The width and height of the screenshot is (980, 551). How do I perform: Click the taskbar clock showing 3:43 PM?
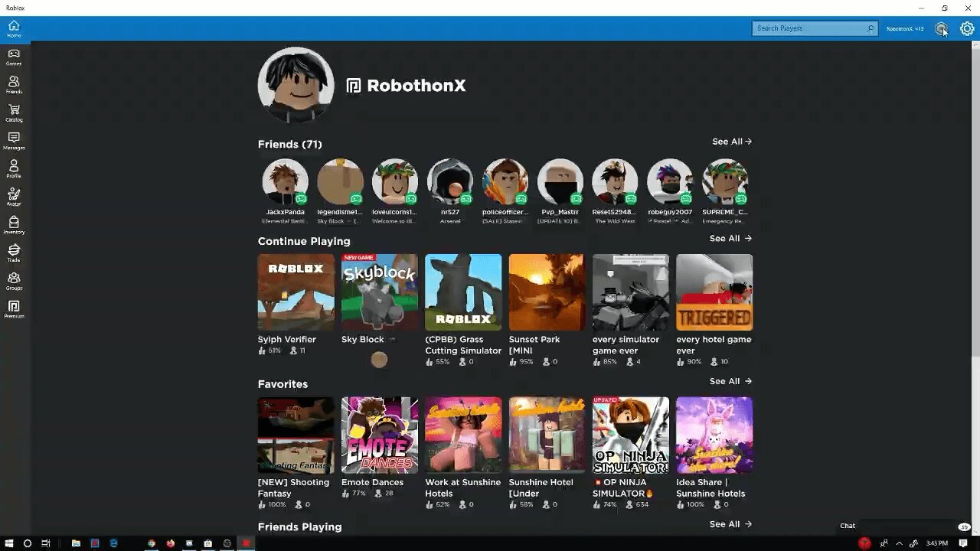(936, 543)
